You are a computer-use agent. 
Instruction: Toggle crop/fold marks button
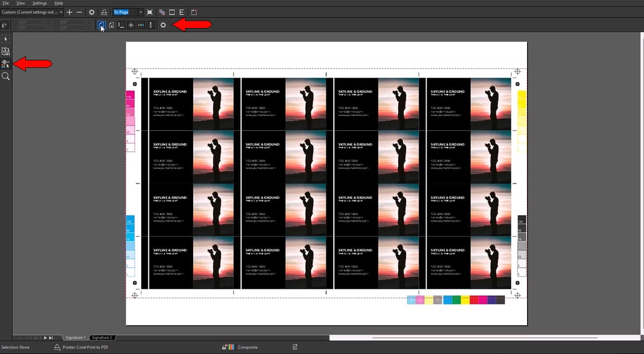pos(121,25)
